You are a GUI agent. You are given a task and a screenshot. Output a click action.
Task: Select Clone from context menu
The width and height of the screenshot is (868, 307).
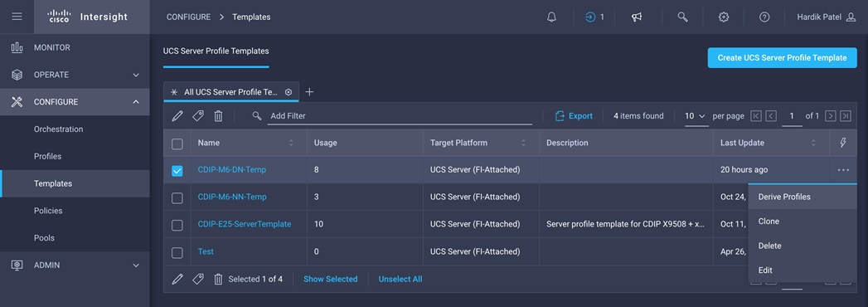click(x=803, y=221)
